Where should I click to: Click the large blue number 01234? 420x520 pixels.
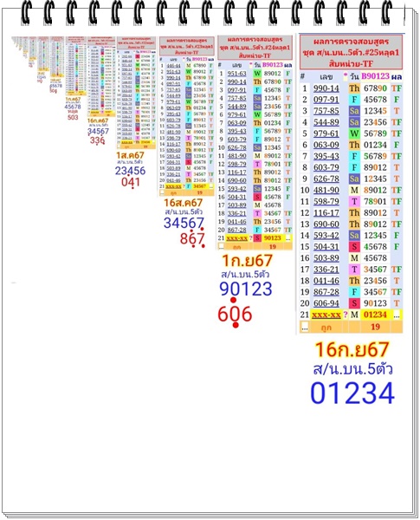[352, 393]
